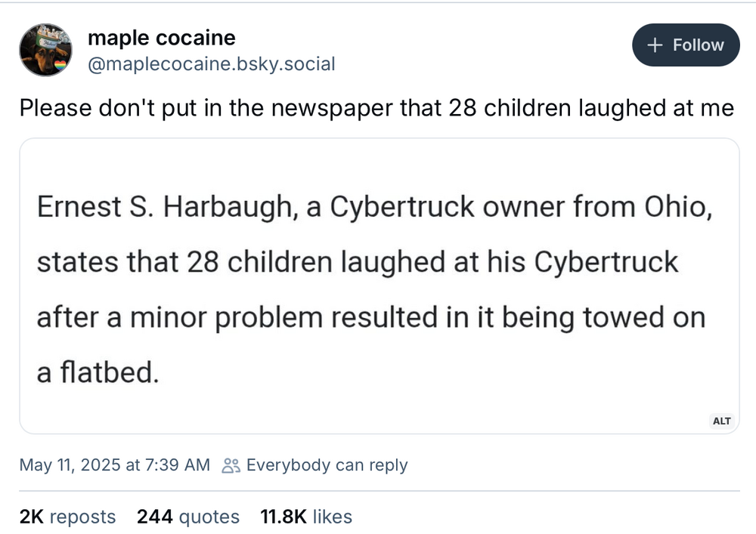The height and width of the screenshot is (534, 756).
Task: Open the May 11, 2025 timestamp link
Action: click(114, 465)
